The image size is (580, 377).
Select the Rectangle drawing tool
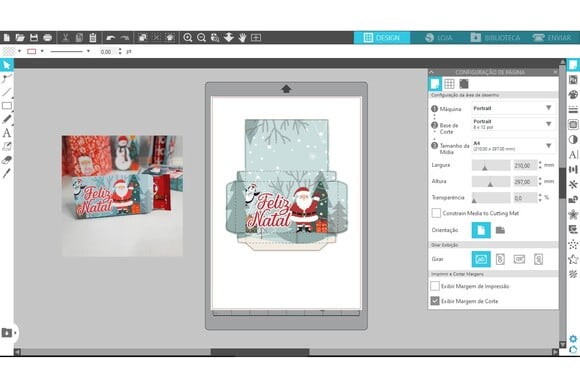tap(7, 106)
